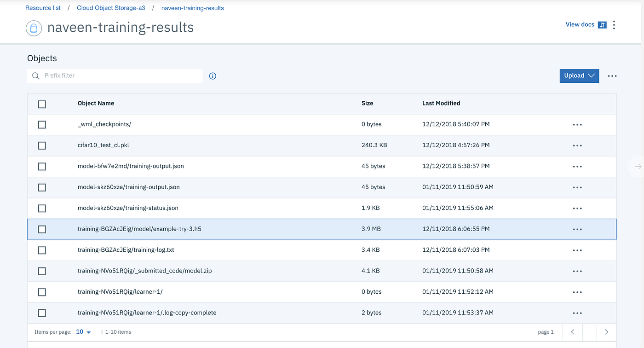
Task: Open the overflow menu for cifar10_test_cl.pkl
Action: click(577, 145)
